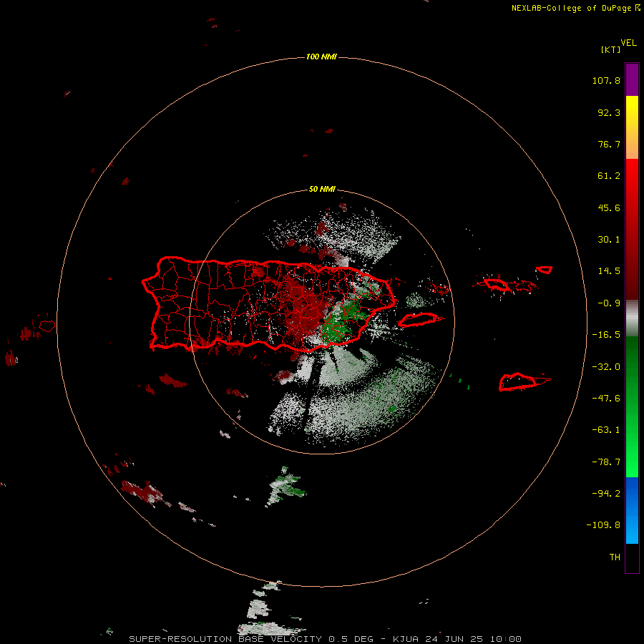
Task: Click the 107.8 value on velocity scale
Action: click(x=606, y=80)
